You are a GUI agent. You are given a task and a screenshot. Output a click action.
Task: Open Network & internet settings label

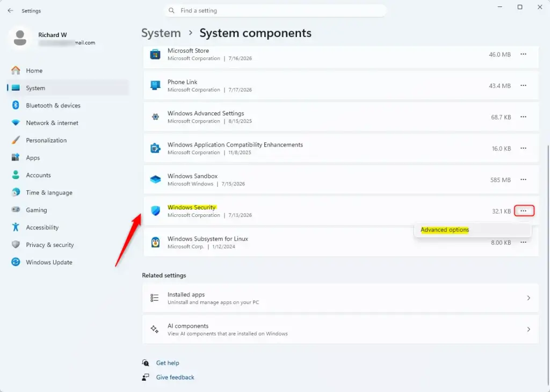click(52, 123)
